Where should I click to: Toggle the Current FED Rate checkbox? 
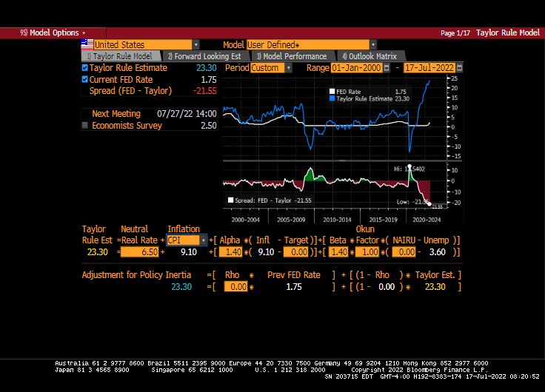tap(85, 79)
